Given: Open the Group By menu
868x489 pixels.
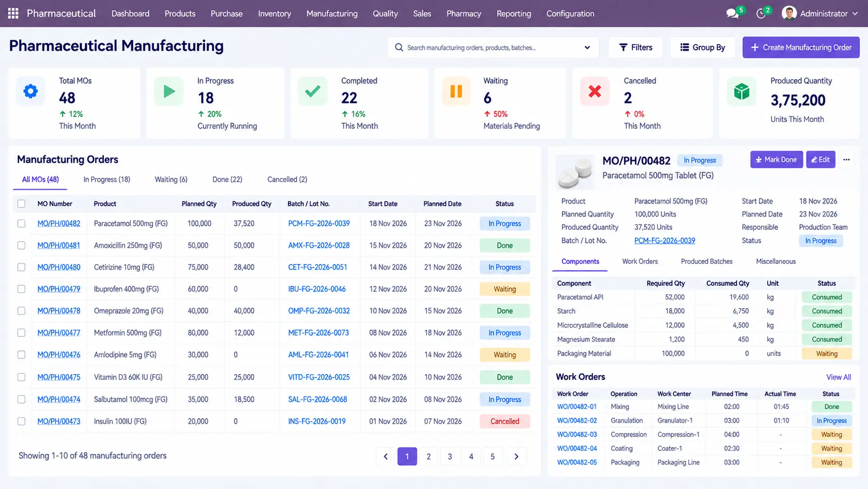Looking at the screenshot, I should [x=702, y=47].
